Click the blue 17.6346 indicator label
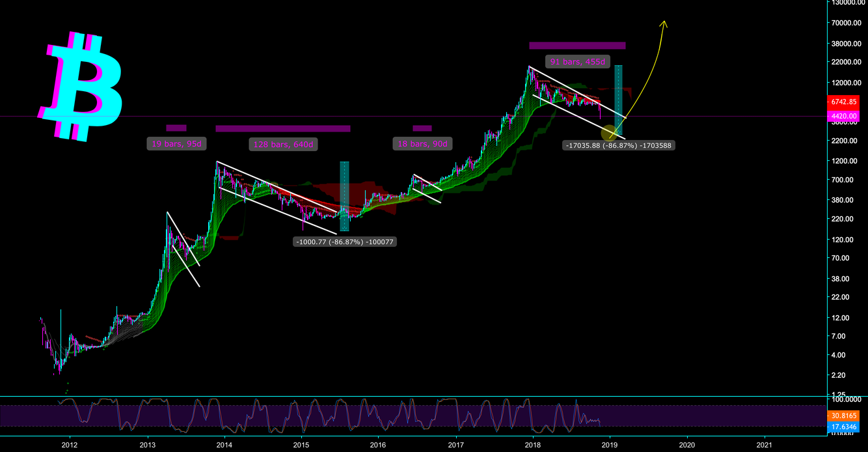The width and height of the screenshot is (868, 452). tap(843, 427)
